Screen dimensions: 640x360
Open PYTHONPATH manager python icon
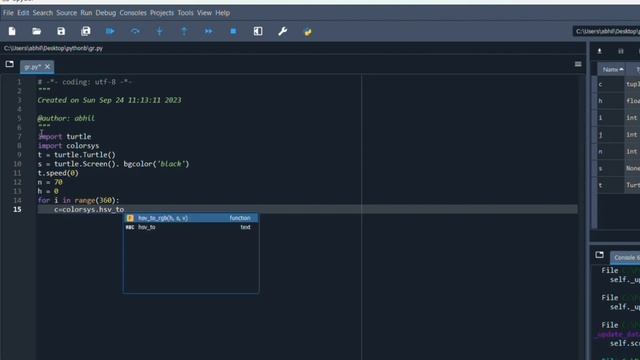[308, 32]
